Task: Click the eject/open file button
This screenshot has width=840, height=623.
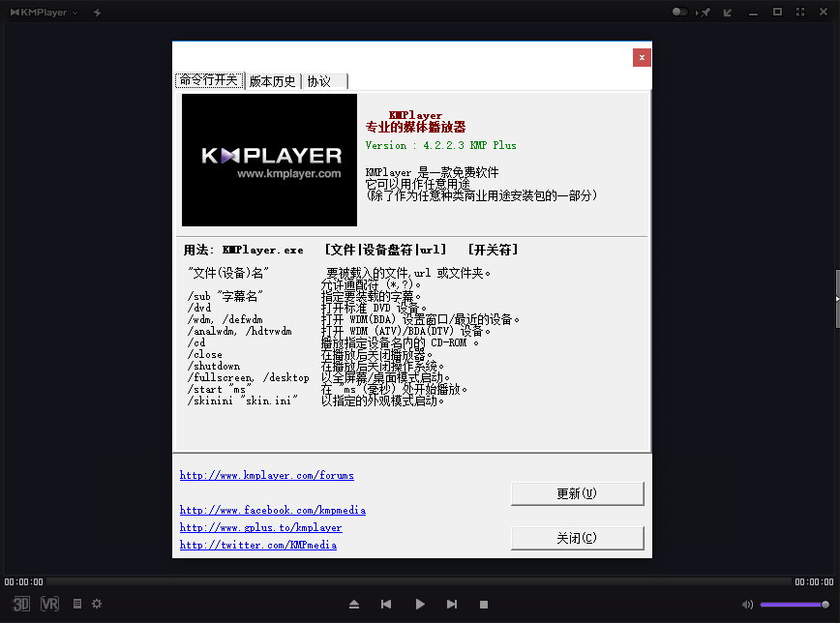Action: tap(354, 604)
